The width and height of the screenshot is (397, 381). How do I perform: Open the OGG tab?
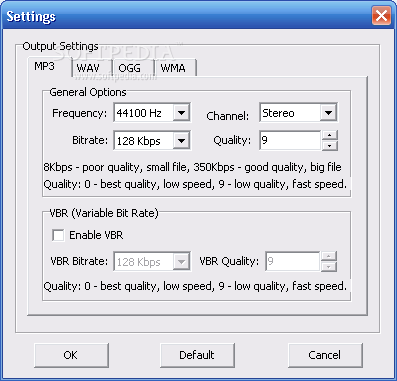[133, 69]
